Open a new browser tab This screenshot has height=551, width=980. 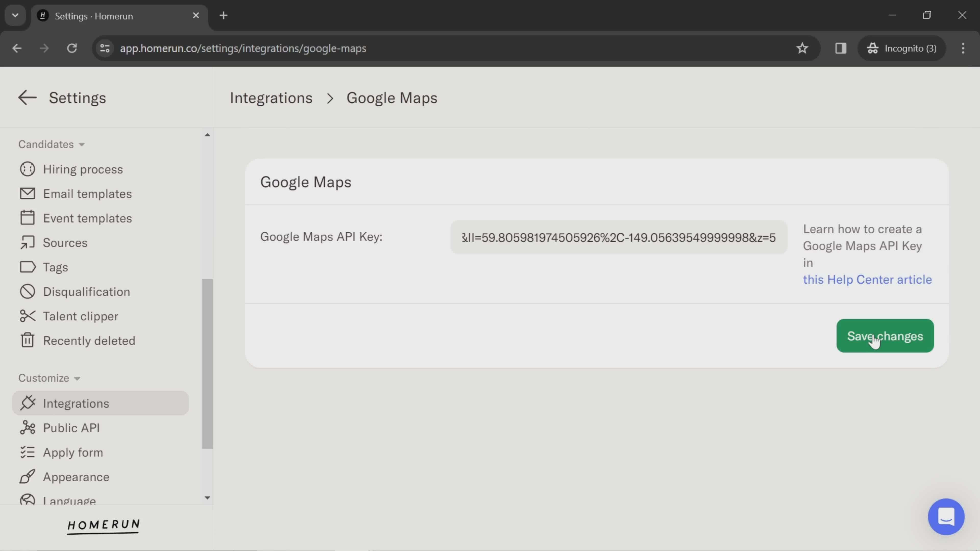coord(224,16)
